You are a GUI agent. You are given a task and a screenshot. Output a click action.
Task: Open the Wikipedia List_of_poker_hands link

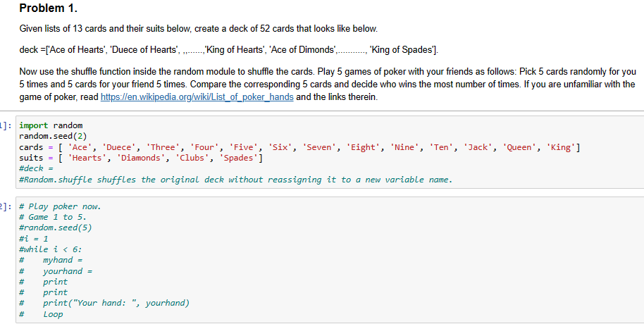(197, 97)
